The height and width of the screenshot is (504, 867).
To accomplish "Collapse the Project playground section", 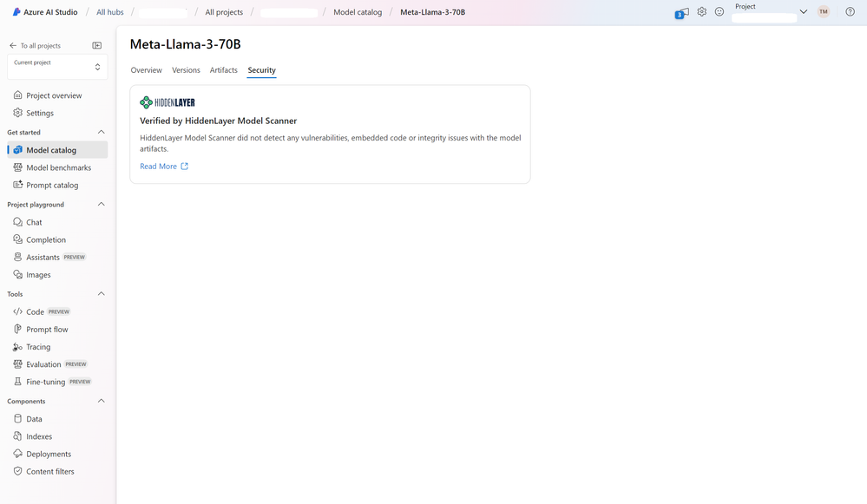I will (102, 205).
